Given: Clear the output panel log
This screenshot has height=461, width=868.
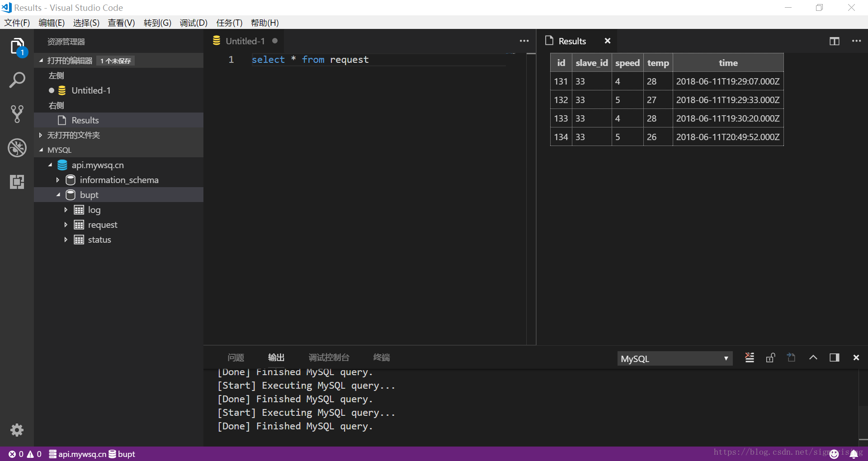Looking at the screenshot, I should [x=750, y=358].
